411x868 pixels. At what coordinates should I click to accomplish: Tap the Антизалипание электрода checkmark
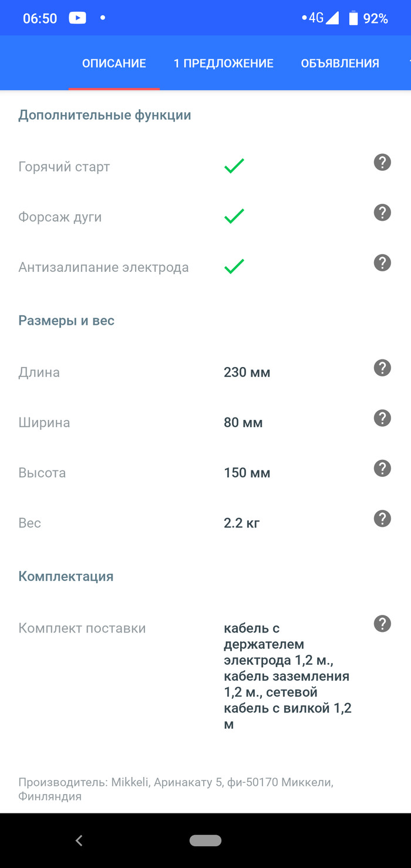click(234, 267)
